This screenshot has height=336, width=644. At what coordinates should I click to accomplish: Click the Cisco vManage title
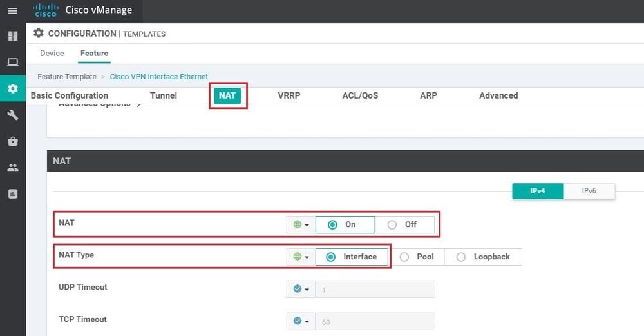pos(99,10)
